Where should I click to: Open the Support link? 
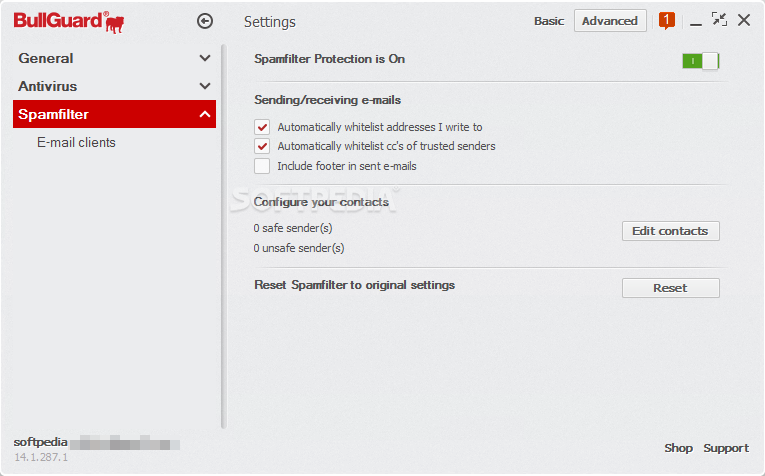tap(726, 448)
